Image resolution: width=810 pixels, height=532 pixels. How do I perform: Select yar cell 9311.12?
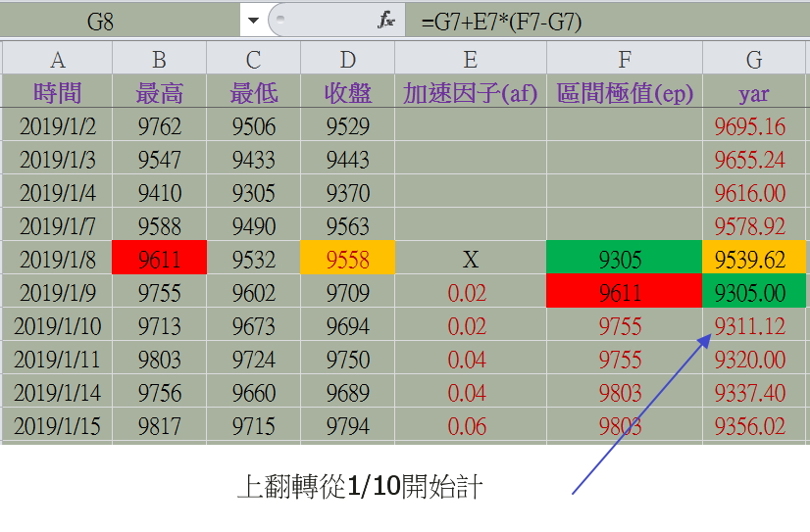754,325
